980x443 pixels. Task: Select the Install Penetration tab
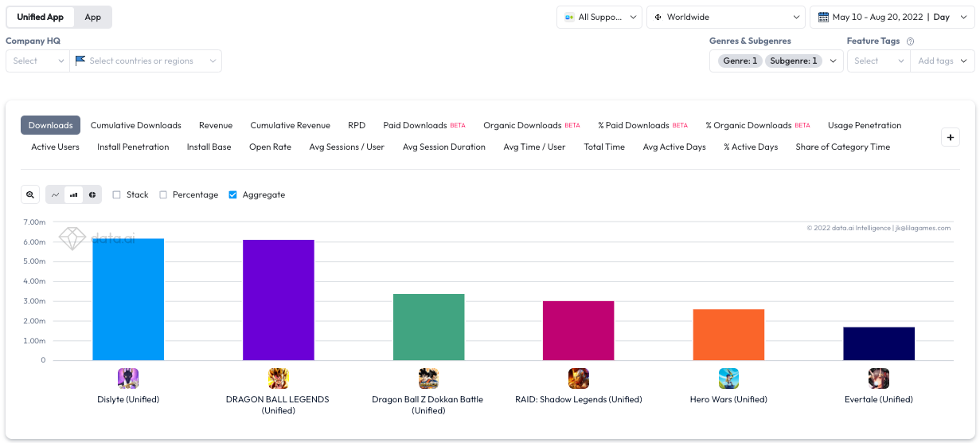point(133,147)
